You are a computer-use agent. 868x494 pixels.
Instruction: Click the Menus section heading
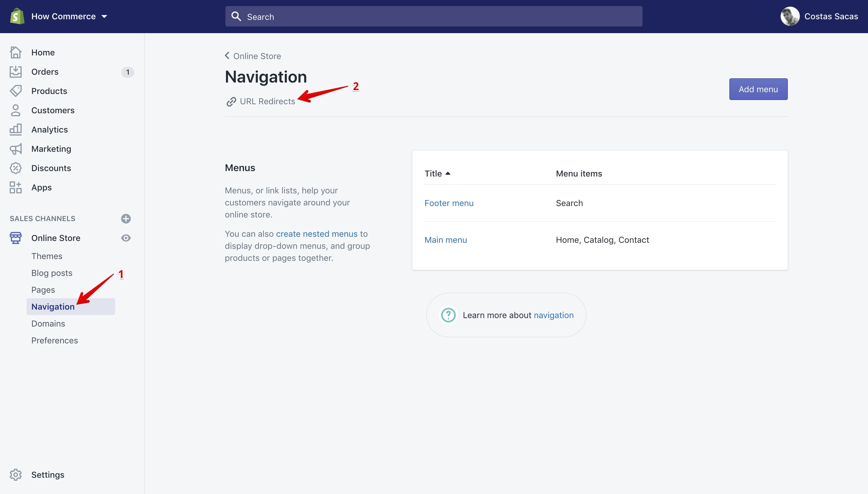(240, 167)
